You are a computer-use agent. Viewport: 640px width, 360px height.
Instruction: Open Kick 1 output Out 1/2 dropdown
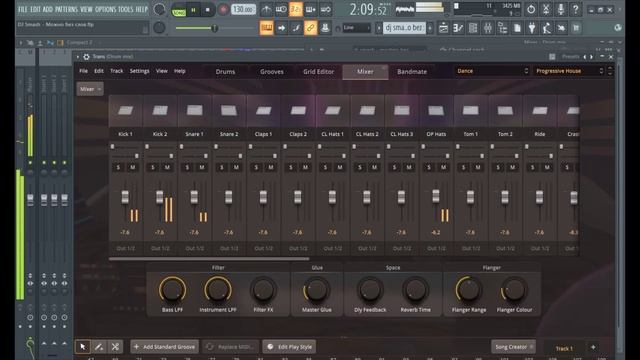coord(125,248)
